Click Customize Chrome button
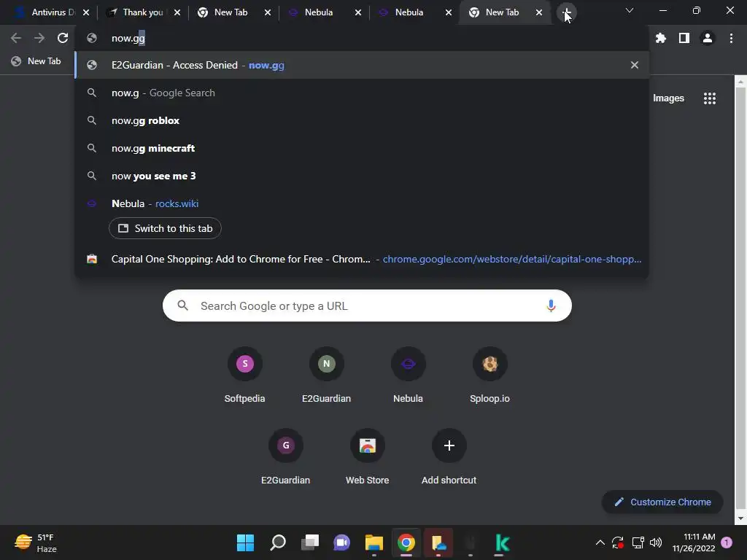Viewport: 747px width, 560px height. (662, 502)
